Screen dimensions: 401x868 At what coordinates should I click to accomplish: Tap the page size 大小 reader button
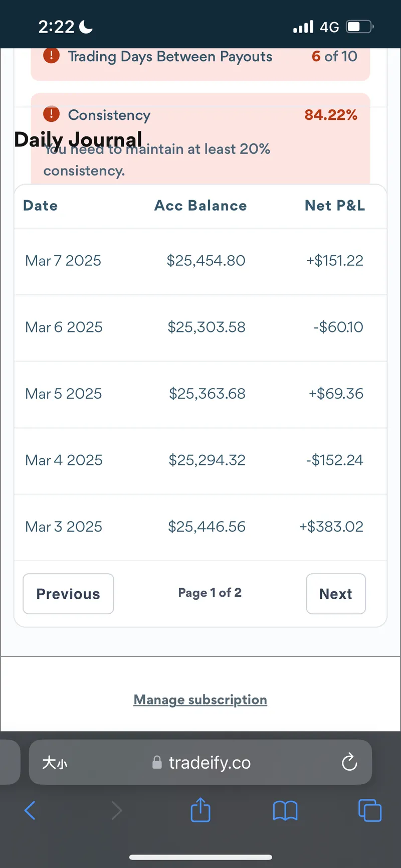coord(55,763)
